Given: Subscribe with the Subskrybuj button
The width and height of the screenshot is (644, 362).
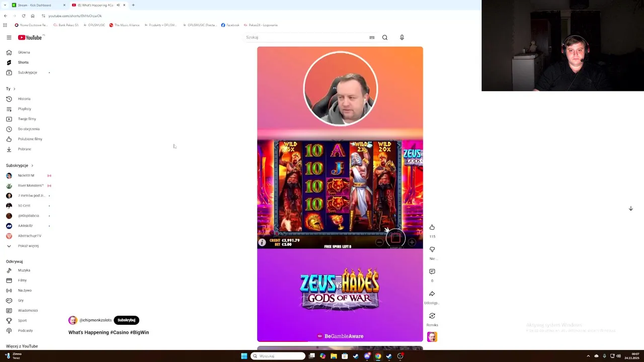Looking at the screenshot, I should point(126,320).
